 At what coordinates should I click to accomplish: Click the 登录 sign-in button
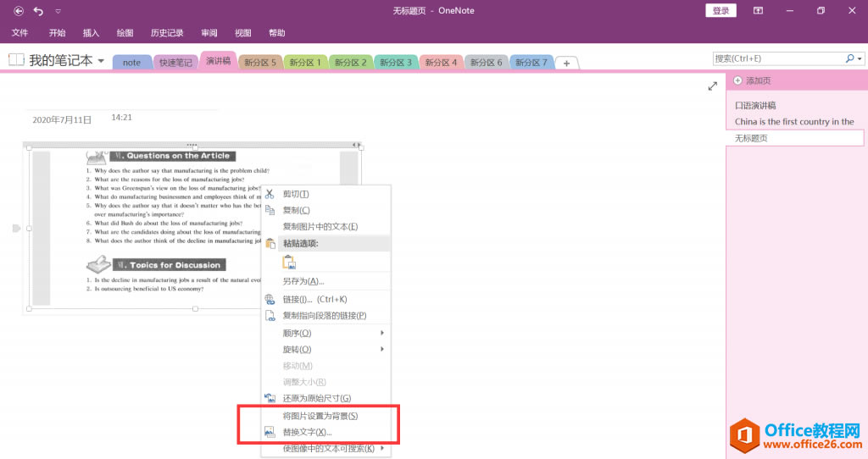click(721, 10)
